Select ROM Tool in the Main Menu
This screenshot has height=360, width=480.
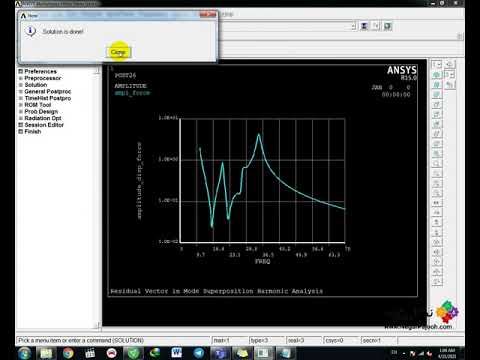click(38, 105)
